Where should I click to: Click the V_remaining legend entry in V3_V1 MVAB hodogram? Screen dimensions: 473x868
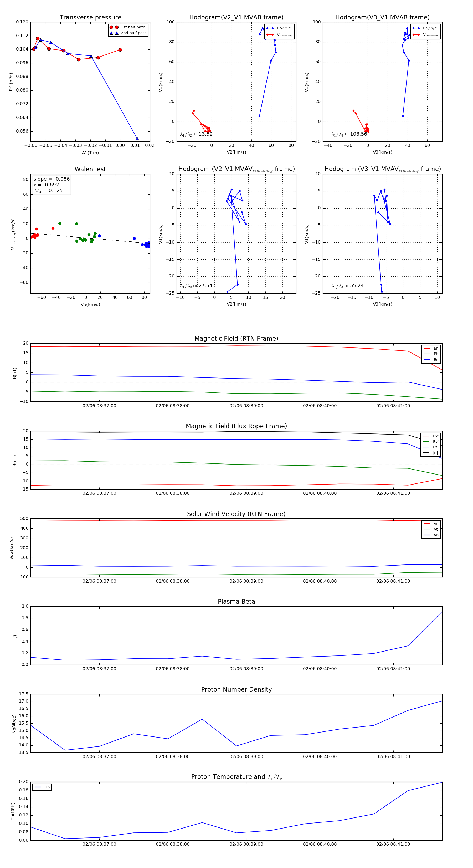point(425,35)
